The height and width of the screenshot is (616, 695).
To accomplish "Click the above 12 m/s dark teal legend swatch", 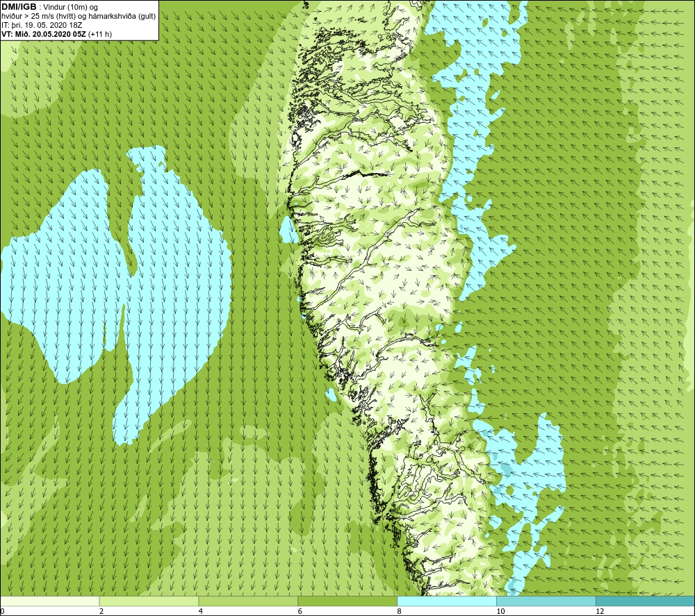I will point(645,601).
